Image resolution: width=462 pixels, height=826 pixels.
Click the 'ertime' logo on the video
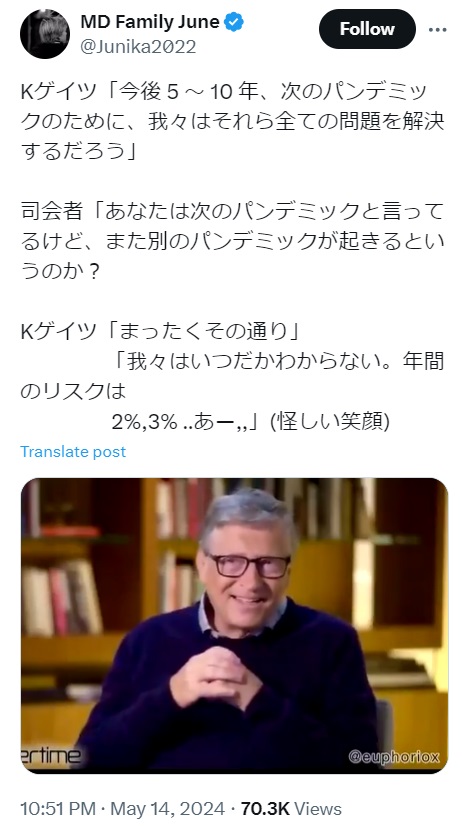51,756
